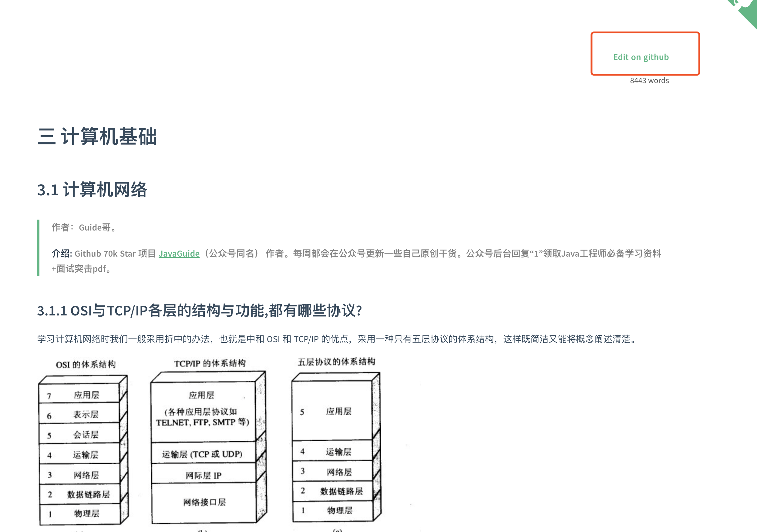Click the '作者: Guide哥' author line

click(x=84, y=227)
